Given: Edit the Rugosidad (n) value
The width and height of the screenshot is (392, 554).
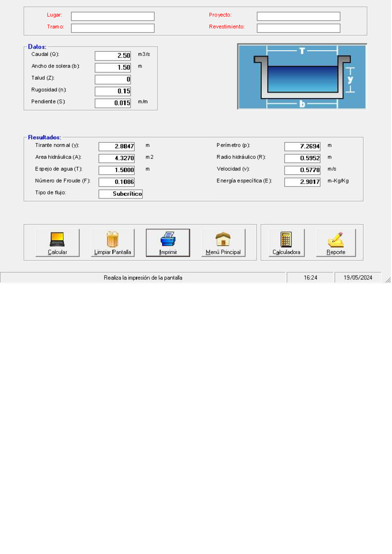Looking at the screenshot, I should pos(113,91).
